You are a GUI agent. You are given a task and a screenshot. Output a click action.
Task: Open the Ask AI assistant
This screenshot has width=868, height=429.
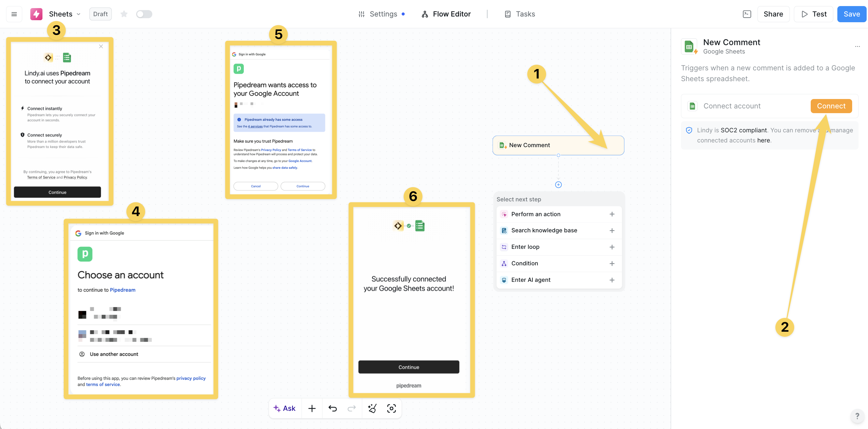tap(285, 408)
